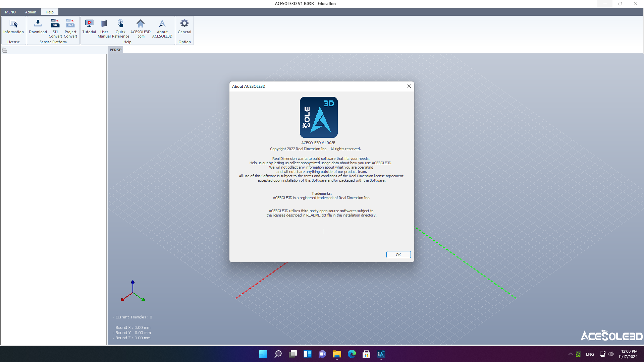This screenshot has height=362, width=644.
Task: Click the About ACESOLE3D dialog title
Action: pos(249,86)
